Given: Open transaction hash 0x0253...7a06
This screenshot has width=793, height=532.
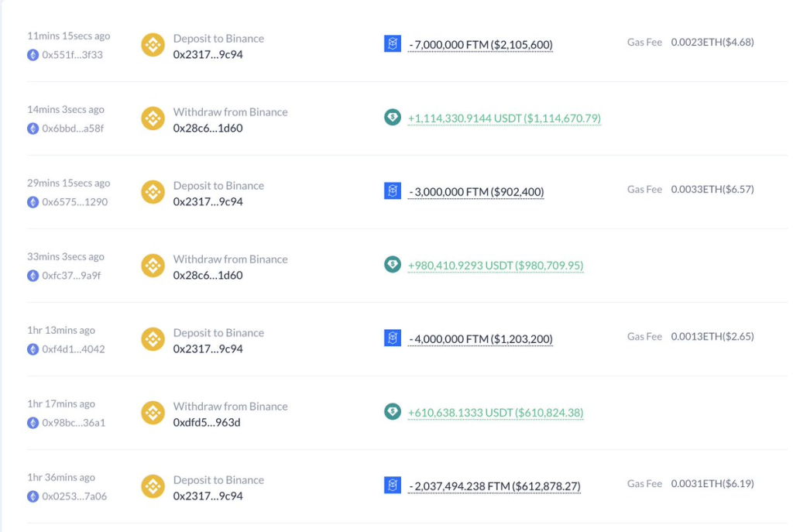Looking at the screenshot, I should (x=74, y=496).
